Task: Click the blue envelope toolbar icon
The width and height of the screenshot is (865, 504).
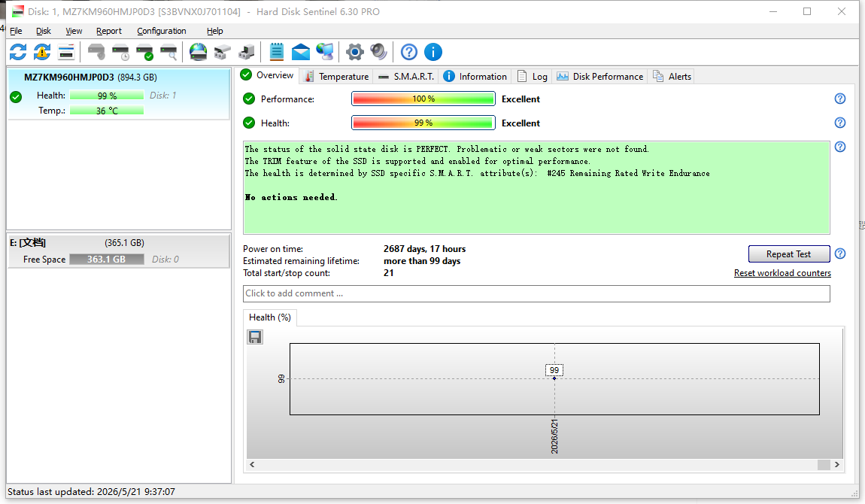Action: pyautogui.click(x=301, y=52)
